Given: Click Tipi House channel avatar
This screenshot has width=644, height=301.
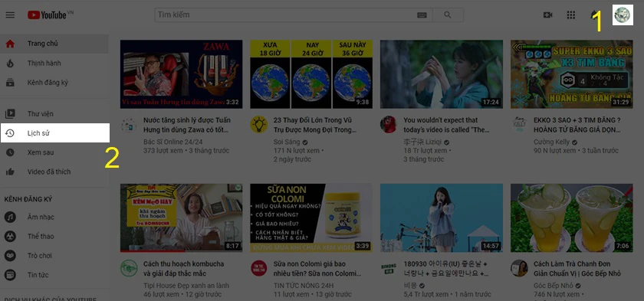Looking at the screenshot, I should coord(129,268).
